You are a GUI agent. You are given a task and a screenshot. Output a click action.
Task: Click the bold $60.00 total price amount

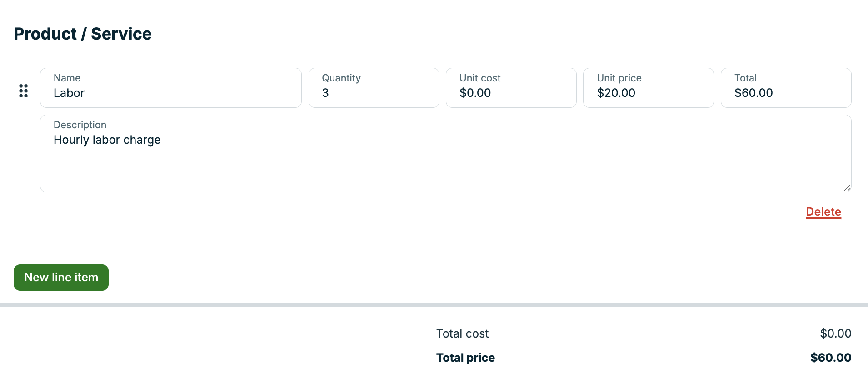830,358
